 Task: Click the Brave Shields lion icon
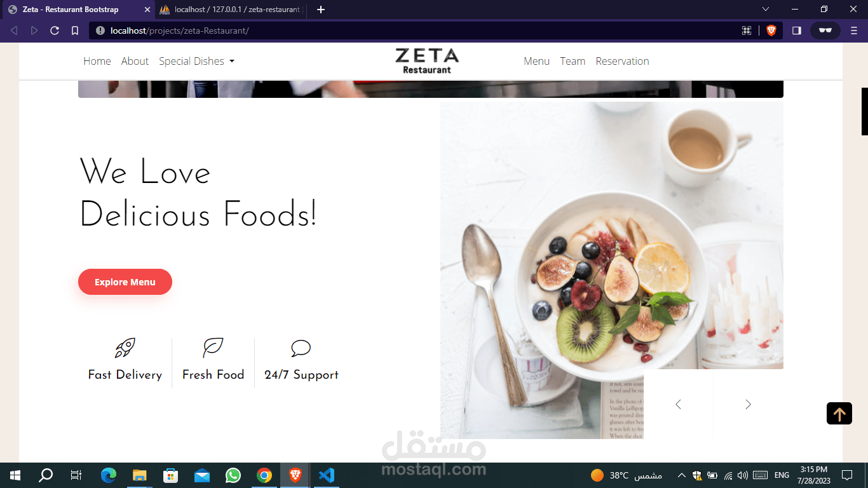(x=771, y=30)
